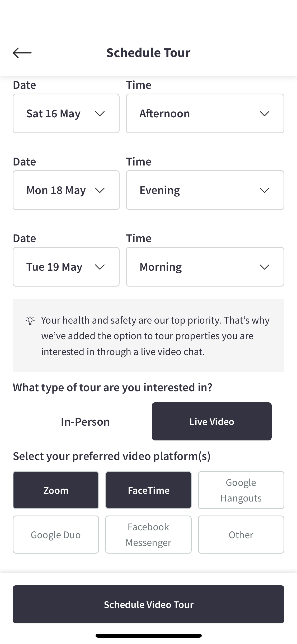Screen dimensions: 297x644
Task: Select Google Duo platform option
Action: pyautogui.click(x=56, y=535)
